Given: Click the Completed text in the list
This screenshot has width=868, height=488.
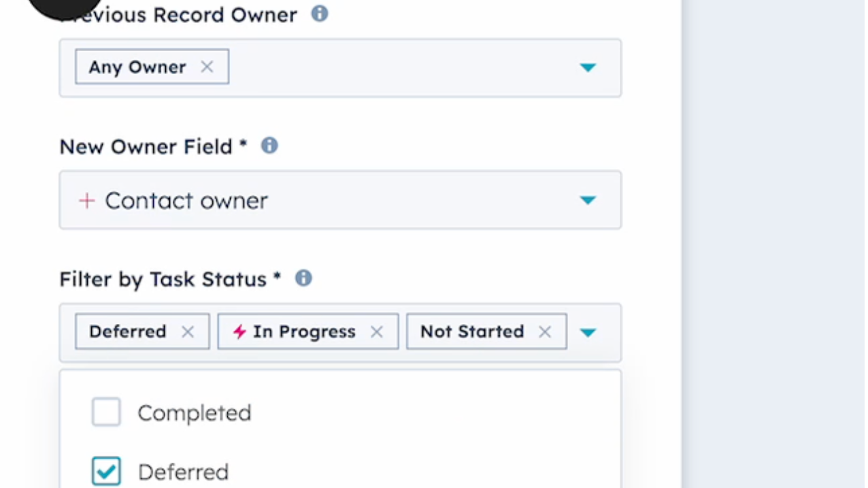Looking at the screenshot, I should [195, 412].
